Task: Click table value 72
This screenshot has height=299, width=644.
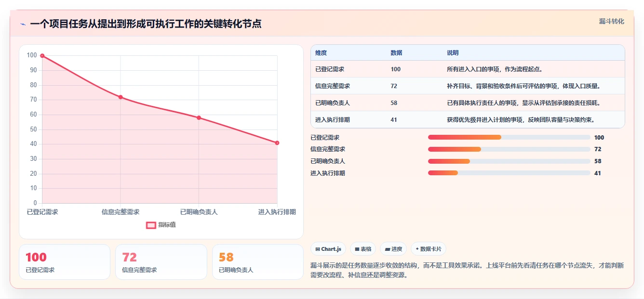Action: point(394,86)
